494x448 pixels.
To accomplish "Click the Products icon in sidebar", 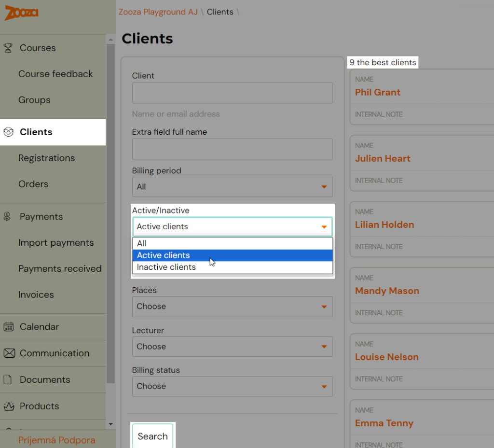I will coord(9,406).
